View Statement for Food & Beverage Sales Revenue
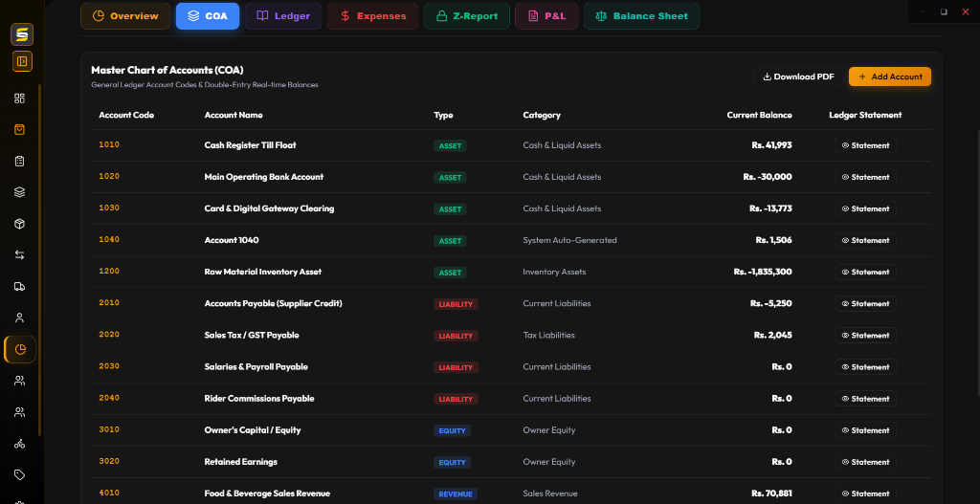The height and width of the screenshot is (504, 980). 865,493
